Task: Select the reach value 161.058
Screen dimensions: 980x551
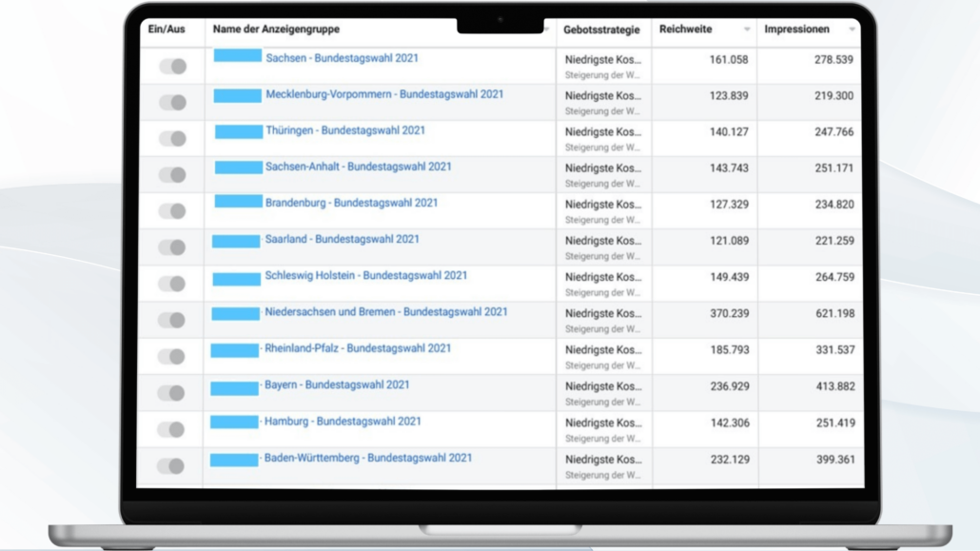Action: point(729,60)
